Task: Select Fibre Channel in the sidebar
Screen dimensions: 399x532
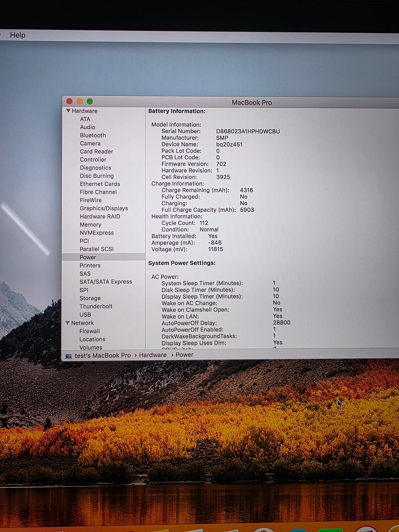Action: 98,192
